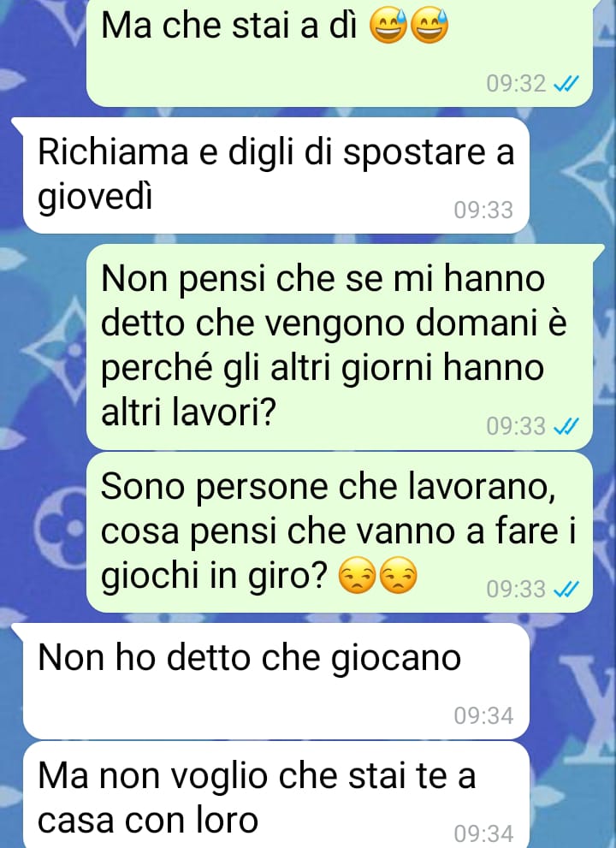Select the 'Richiama e digli di spostare' message
616x848 pixels.
(275, 175)
